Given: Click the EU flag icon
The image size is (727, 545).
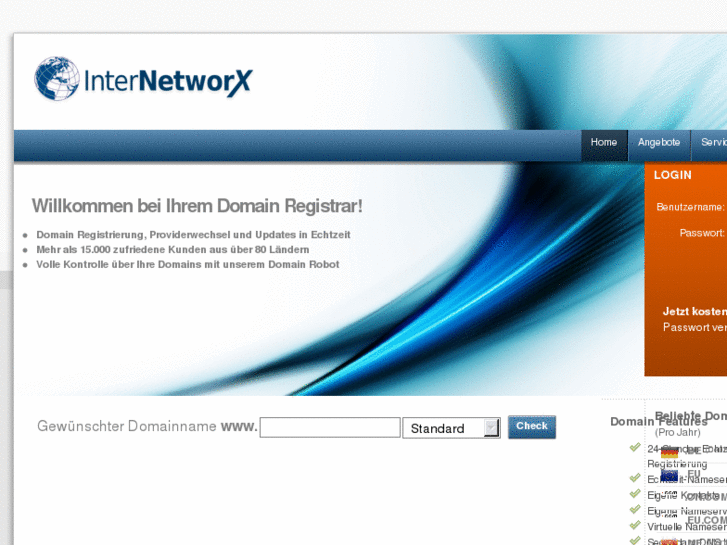Looking at the screenshot, I should (x=670, y=475).
